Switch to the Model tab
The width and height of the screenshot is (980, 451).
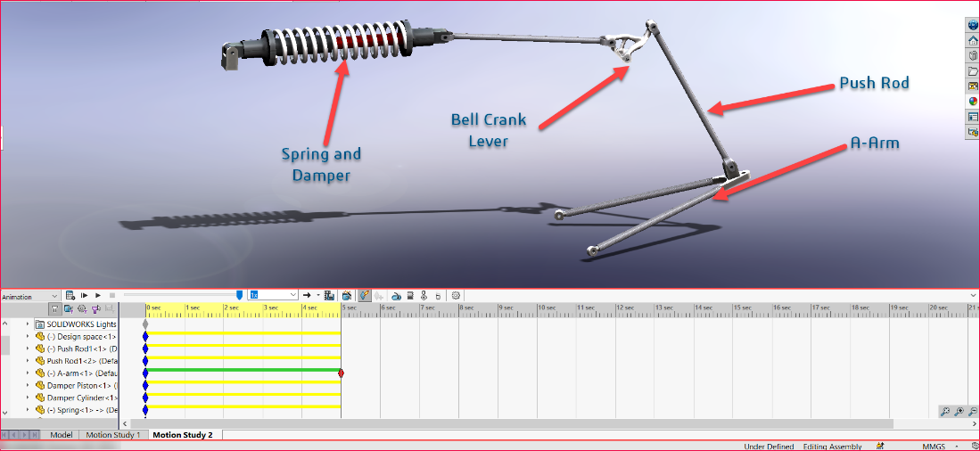click(61, 435)
